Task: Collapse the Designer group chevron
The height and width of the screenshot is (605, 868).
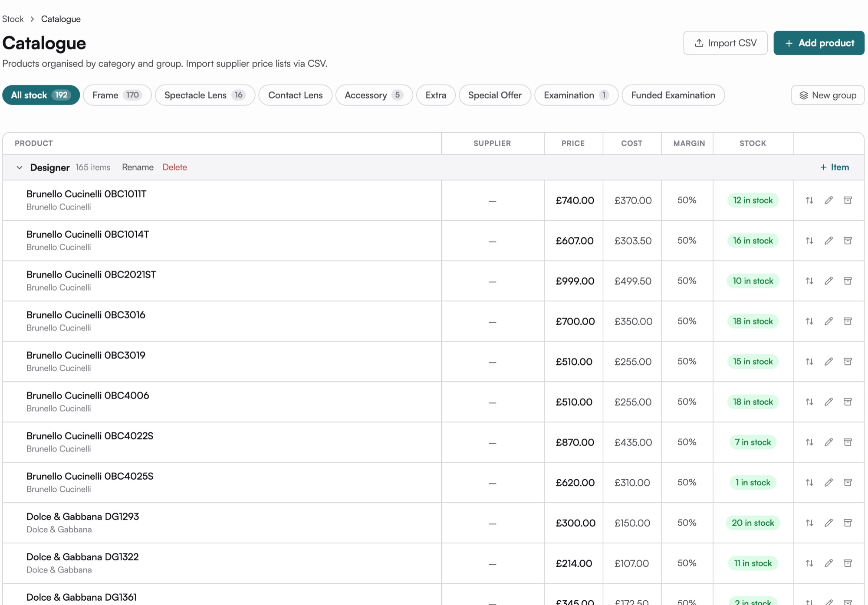Action: point(20,167)
